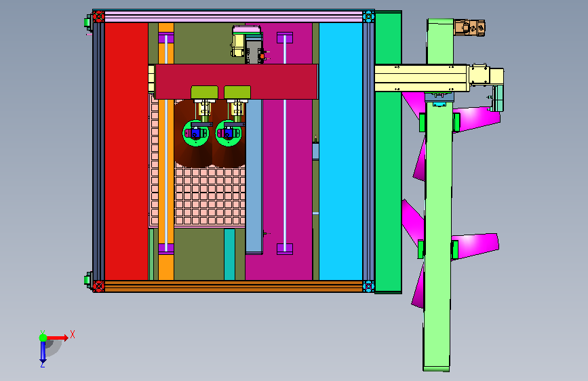588x381 pixels.
Task: Select the crimson gantry cross beam
Action: [237, 81]
